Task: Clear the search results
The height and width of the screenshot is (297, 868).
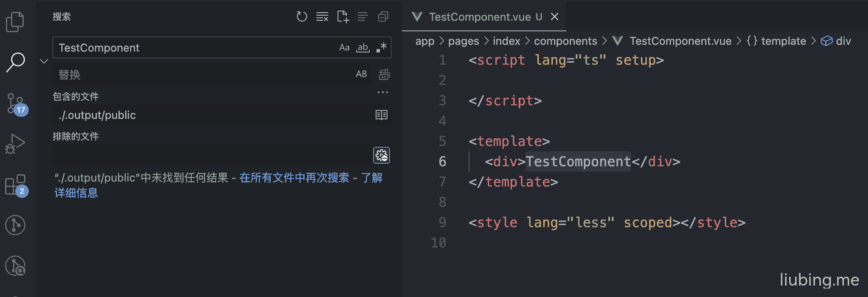Action: point(322,16)
